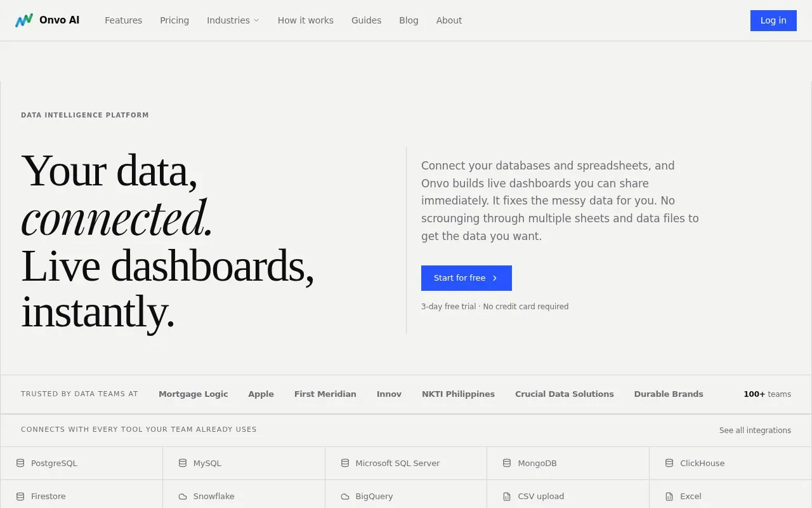
Task: Click the First Meridian company name
Action: tap(325, 394)
